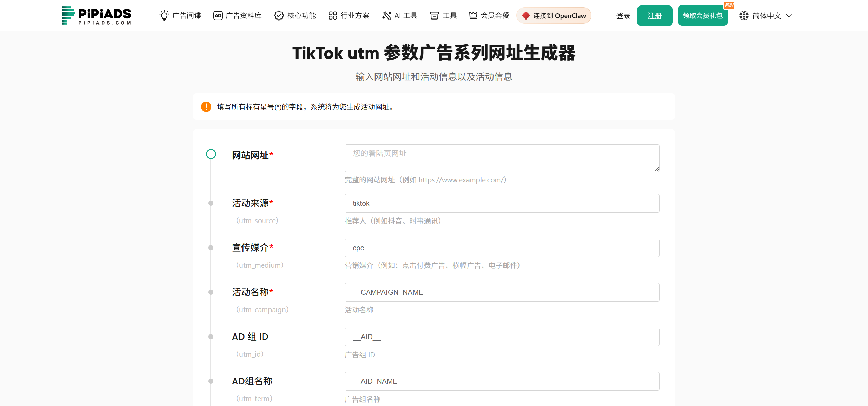Click the 网站网址 field label
This screenshot has width=868, height=406.
point(252,155)
